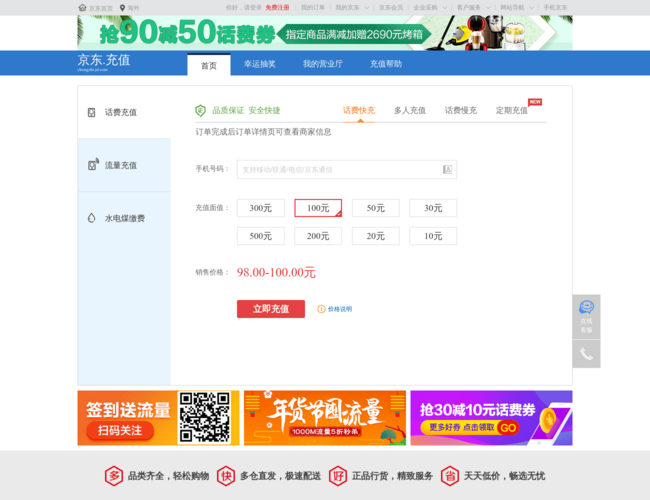Expand the 我的京东 dropdown
This screenshot has height=500, width=650.
coord(352,7)
